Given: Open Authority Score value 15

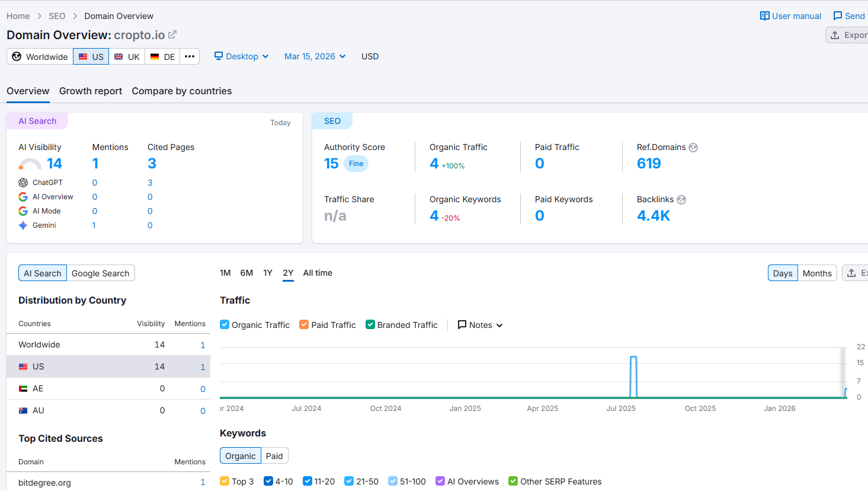Looking at the screenshot, I should (x=331, y=164).
